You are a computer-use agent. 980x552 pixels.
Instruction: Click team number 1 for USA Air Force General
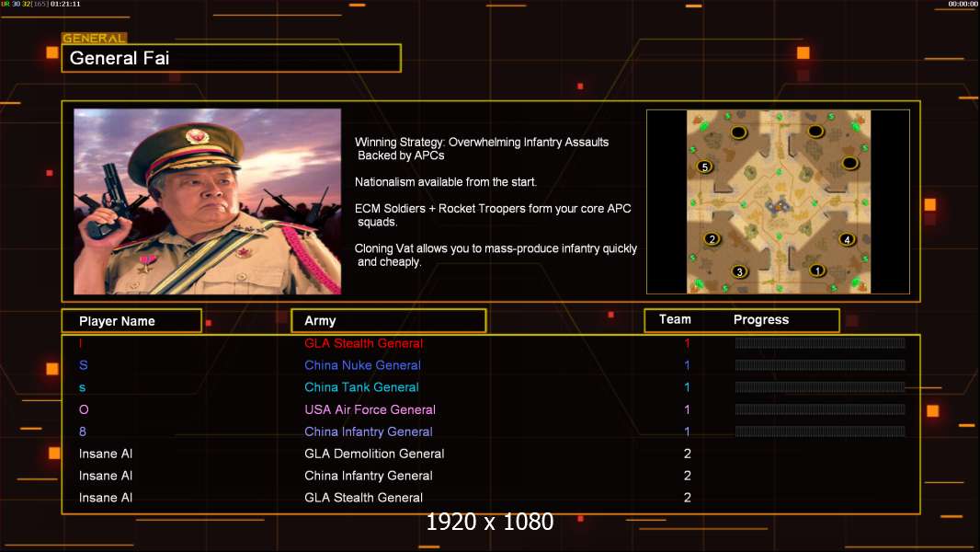[x=687, y=409]
